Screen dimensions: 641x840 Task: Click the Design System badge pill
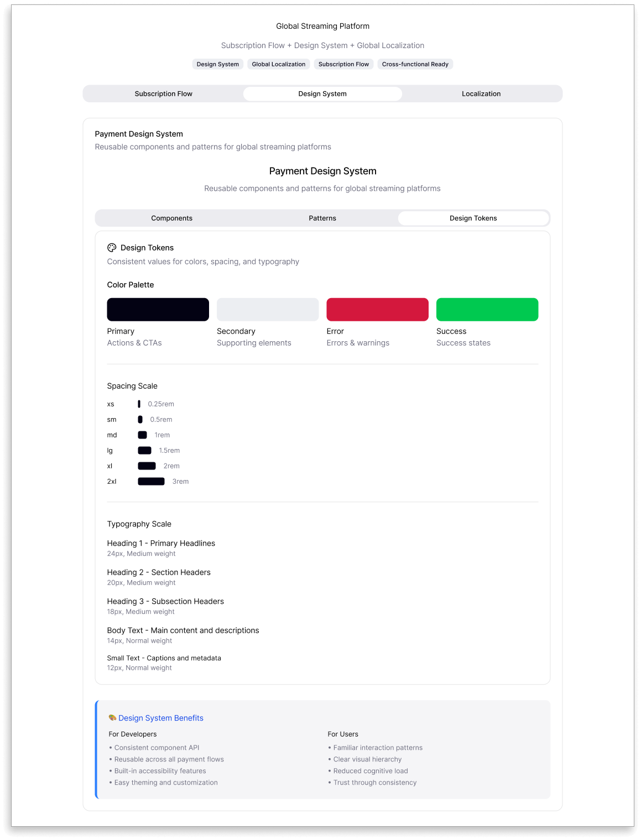[x=217, y=64]
